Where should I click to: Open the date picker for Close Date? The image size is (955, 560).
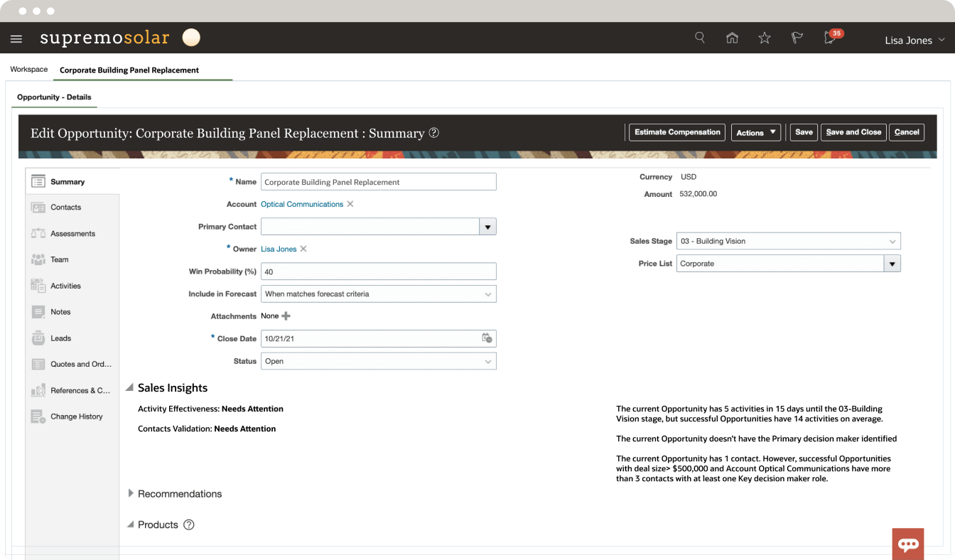[x=487, y=338]
